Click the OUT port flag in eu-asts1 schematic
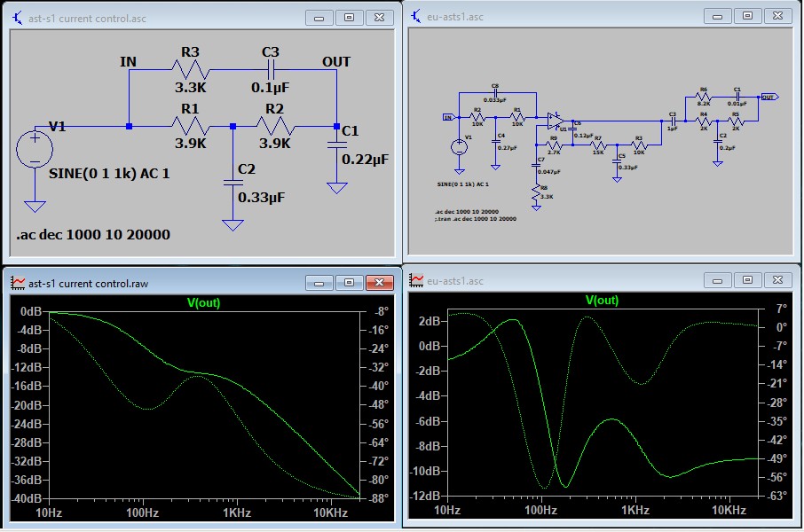 [x=769, y=97]
